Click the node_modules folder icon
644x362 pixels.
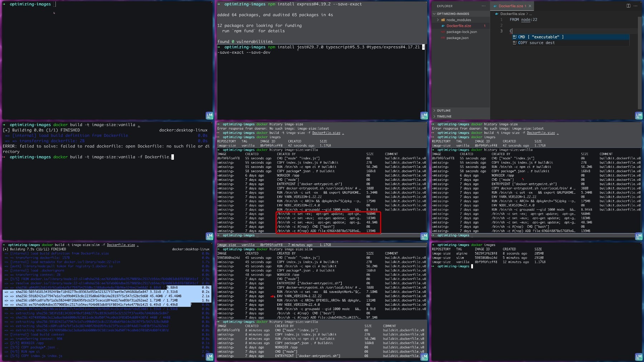tap(443, 20)
